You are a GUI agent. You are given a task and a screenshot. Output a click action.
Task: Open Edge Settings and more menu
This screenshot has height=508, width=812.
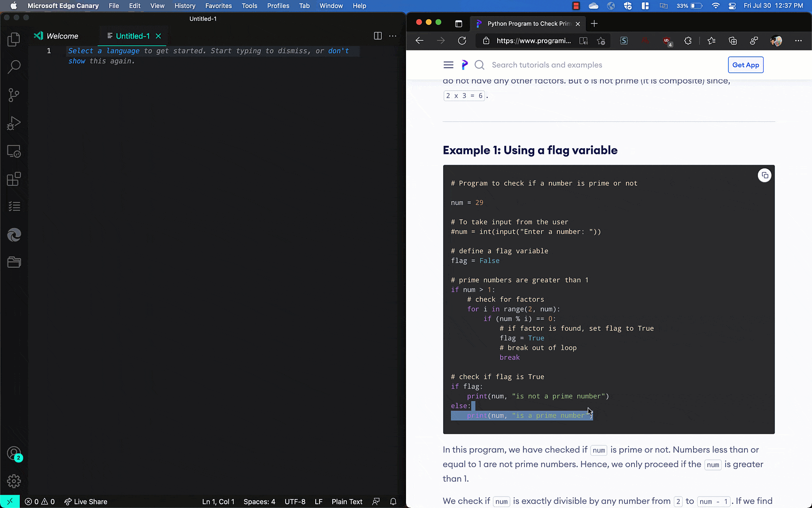798,41
